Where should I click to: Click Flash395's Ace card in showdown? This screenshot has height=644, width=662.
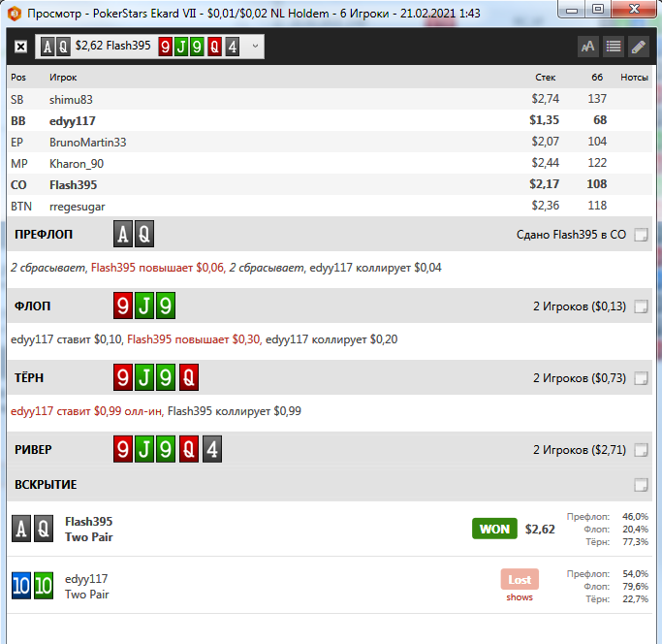point(21,529)
